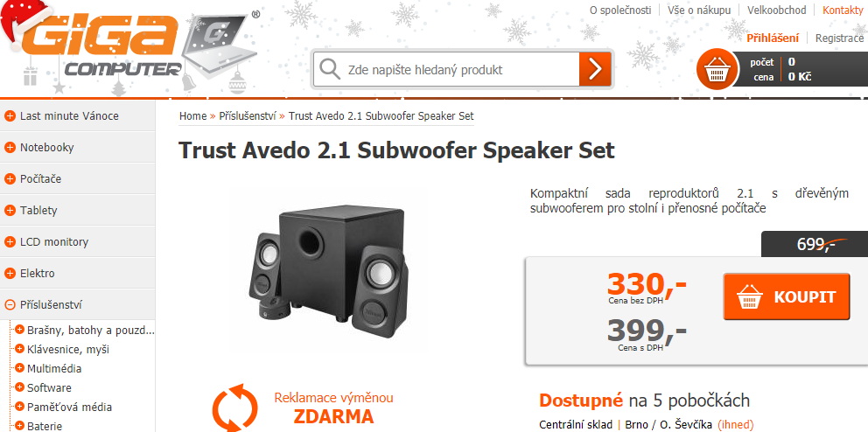Screen dimensions: 868x432
Task: Click Příslušenství in the breadcrumb
Action: coord(248,116)
